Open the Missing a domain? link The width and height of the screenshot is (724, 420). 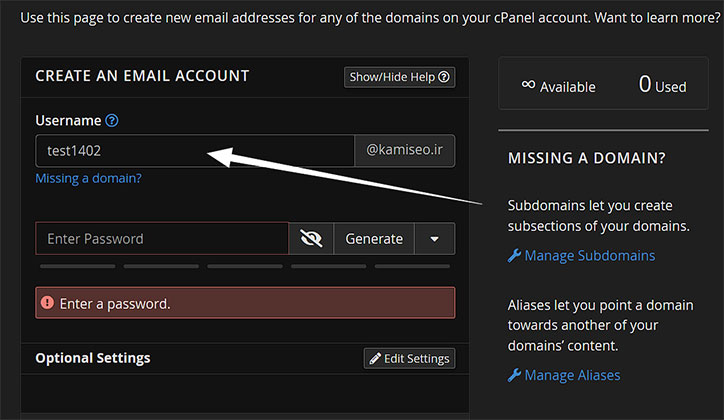(89, 178)
